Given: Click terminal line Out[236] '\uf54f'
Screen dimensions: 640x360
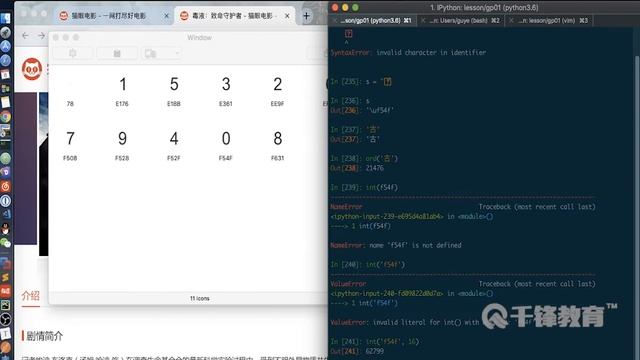Looking at the screenshot, I should (x=362, y=110).
